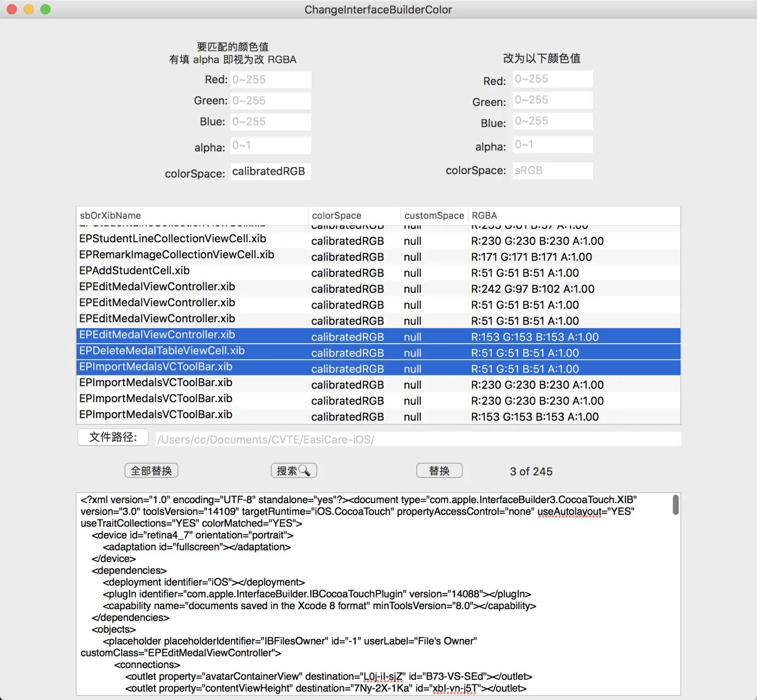Click the highlighted R:153 G:153 B:153 cell
Viewport: 757px width, 700px height.
tap(535, 337)
